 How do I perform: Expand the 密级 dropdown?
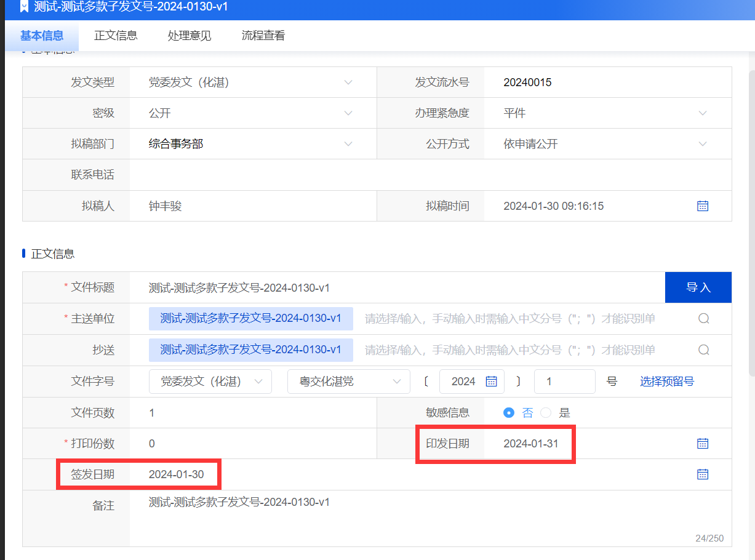348,113
